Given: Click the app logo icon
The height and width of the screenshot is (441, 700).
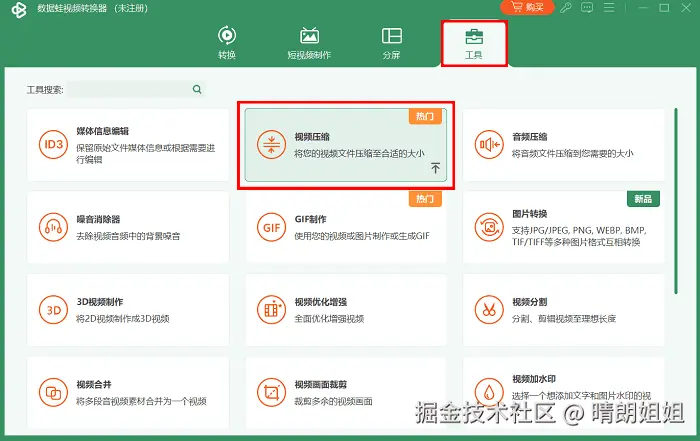Looking at the screenshot, I should [x=19, y=9].
